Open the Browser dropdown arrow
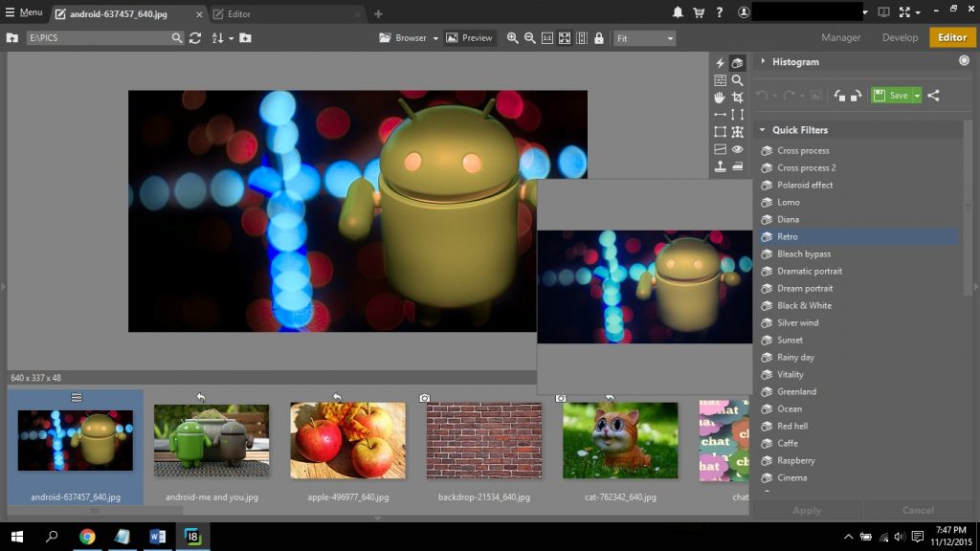980x551 pixels. [x=435, y=38]
